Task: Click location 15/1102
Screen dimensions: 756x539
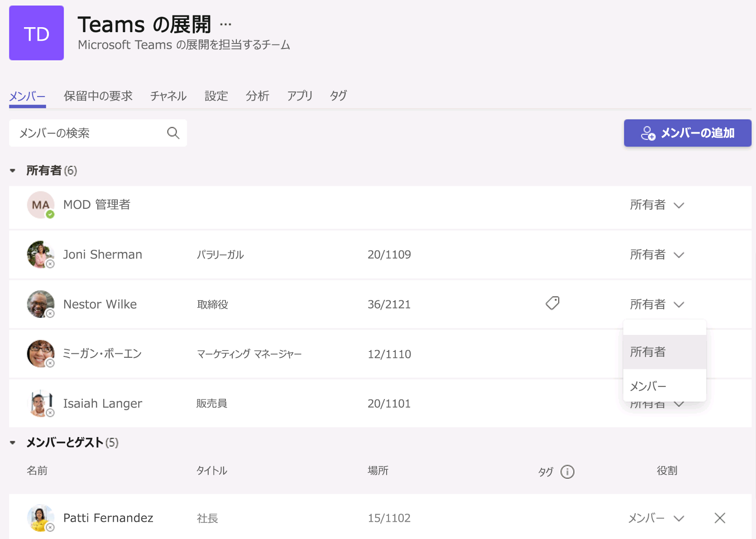Action: [389, 518]
